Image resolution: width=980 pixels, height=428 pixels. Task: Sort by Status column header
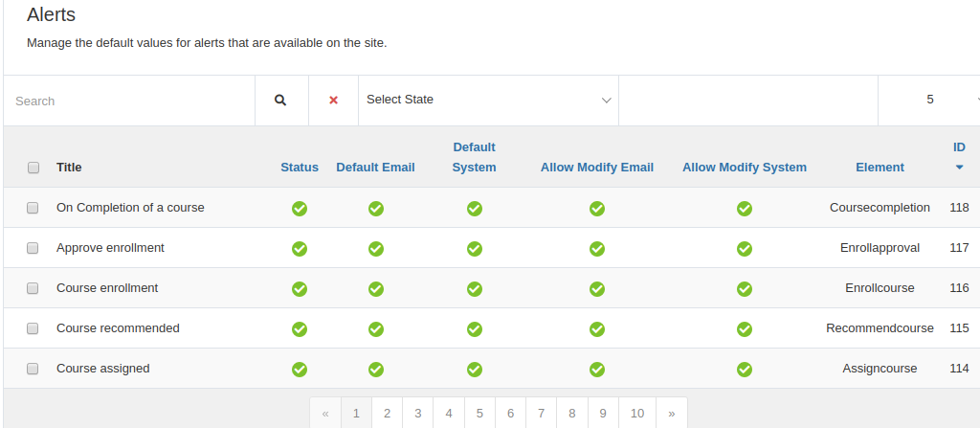300,167
